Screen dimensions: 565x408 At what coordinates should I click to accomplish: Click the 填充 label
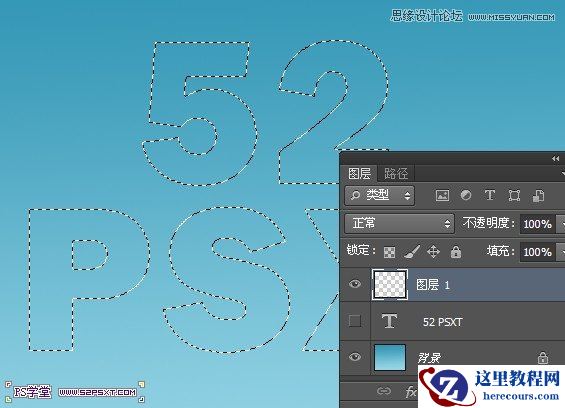(500, 251)
